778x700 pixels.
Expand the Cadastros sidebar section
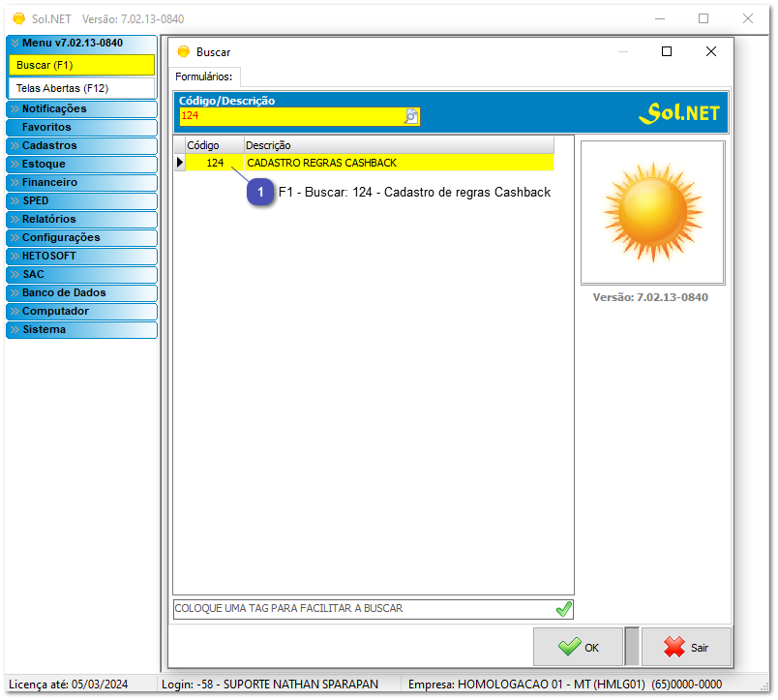click(81, 145)
